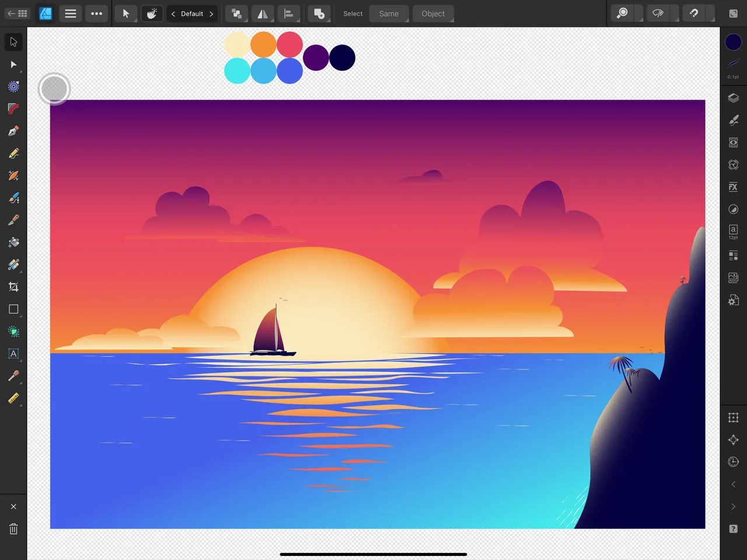This screenshot has width=747, height=560.
Task: Open the Select Same dropdown
Action: [389, 13]
